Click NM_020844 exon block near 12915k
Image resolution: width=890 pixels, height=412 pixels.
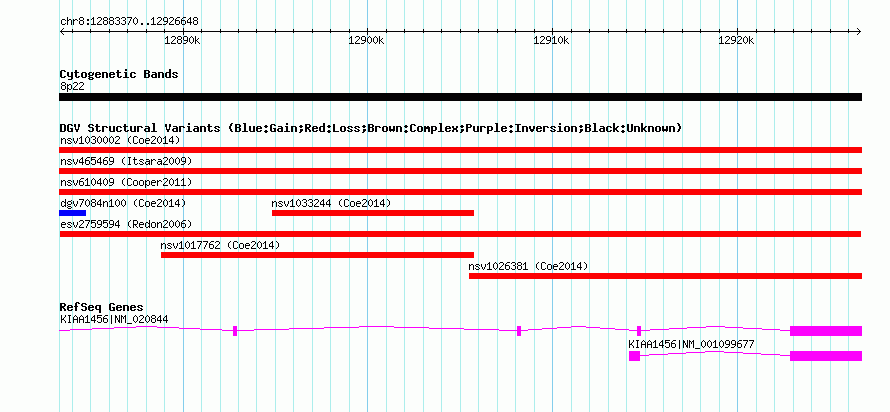(639, 331)
